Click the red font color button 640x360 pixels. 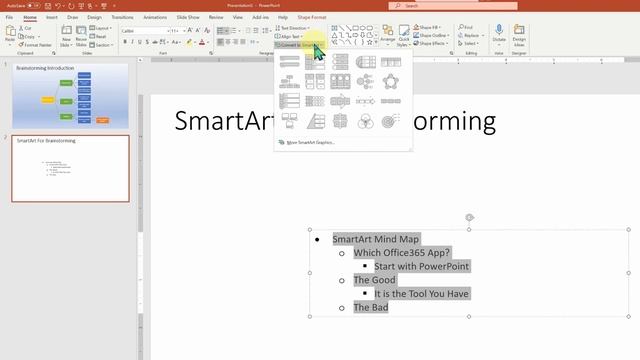(202, 42)
